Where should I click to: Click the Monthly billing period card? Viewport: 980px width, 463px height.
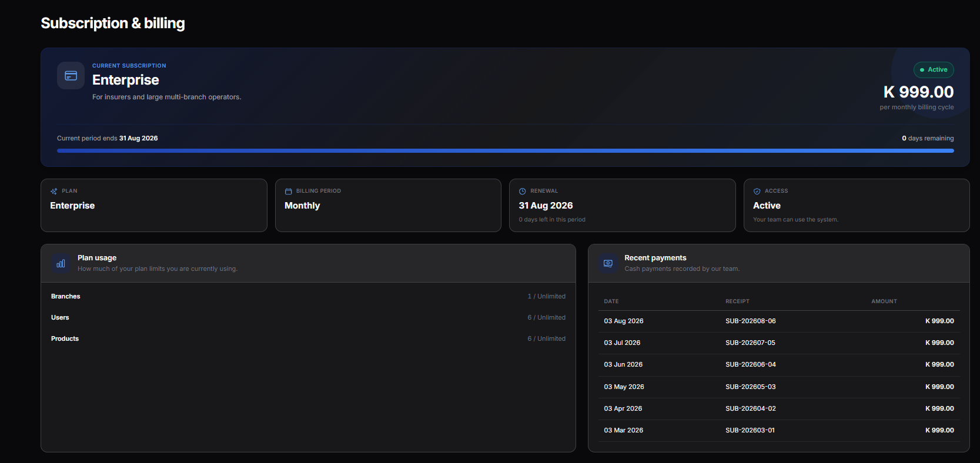click(x=388, y=205)
